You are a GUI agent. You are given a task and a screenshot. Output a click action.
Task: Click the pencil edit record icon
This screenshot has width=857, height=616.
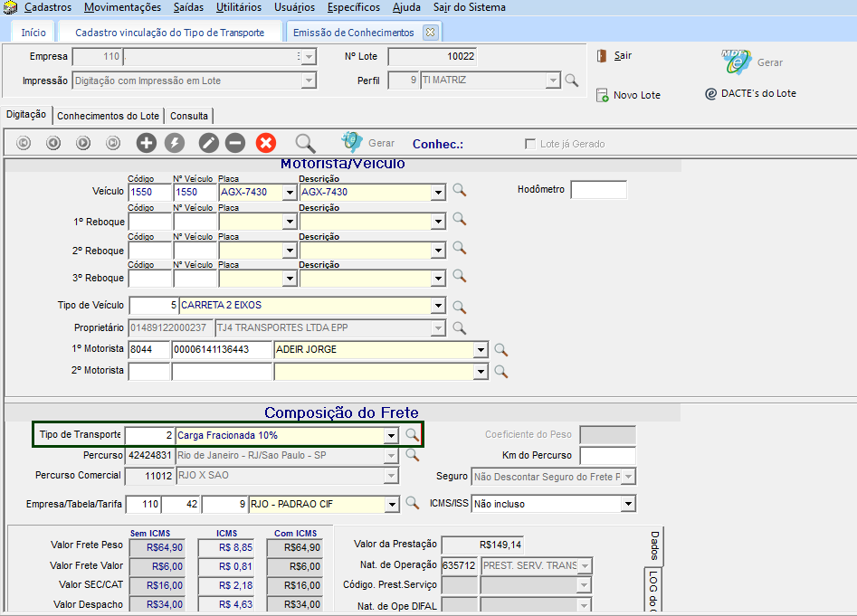(209, 143)
